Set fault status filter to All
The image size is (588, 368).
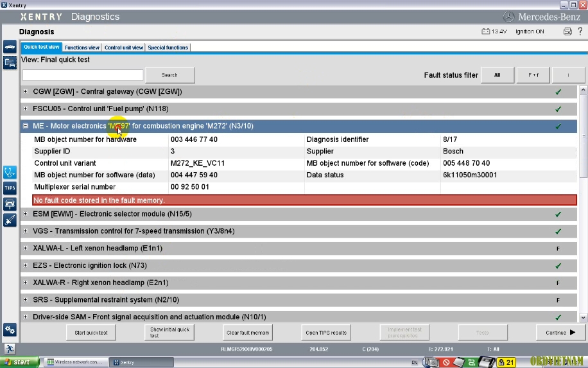pos(497,75)
